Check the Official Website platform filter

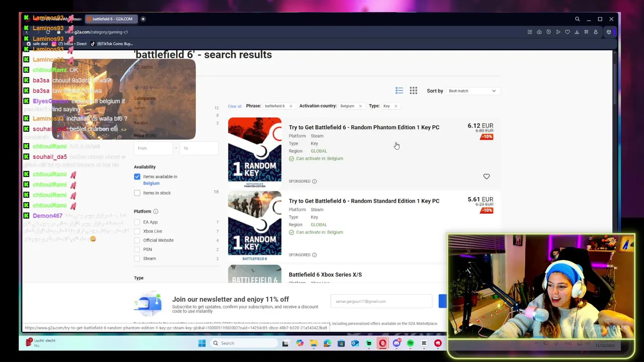point(137,240)
